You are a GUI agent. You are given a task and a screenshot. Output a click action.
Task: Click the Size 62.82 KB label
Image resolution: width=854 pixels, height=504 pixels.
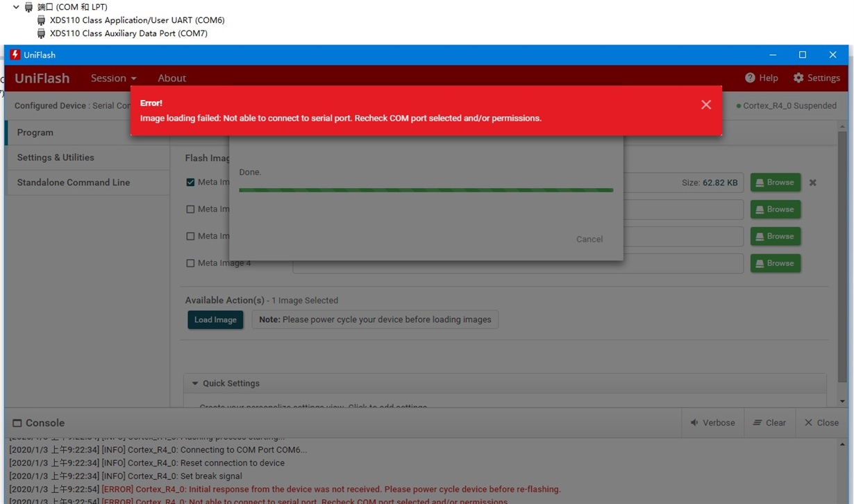pyautogui.click(x=710, y=183)
